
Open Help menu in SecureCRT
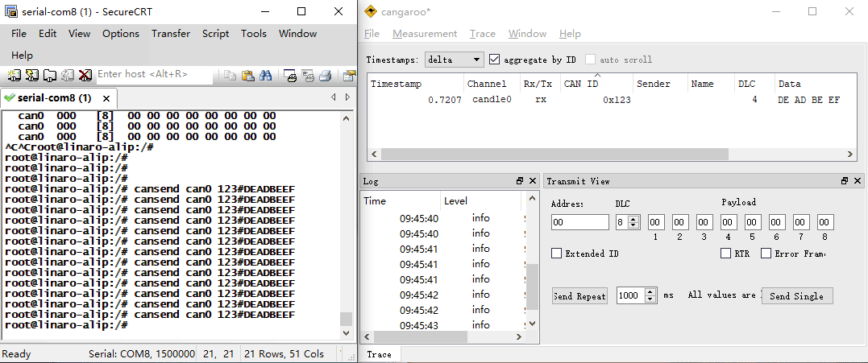tap(22, 56)
